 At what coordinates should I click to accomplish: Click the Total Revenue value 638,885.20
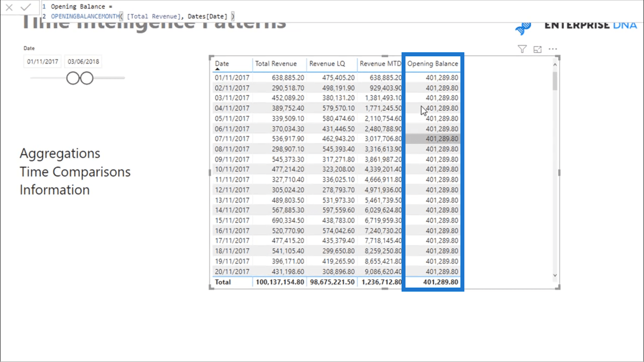pos(288,78)
